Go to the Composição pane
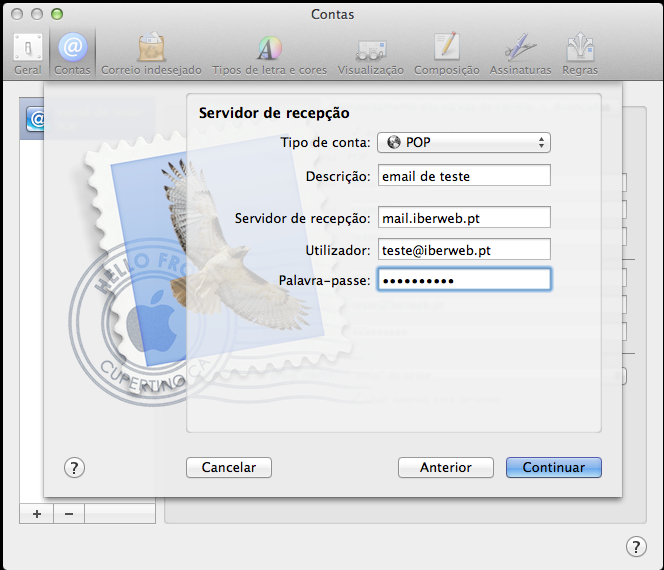Screen dimensions: 664x570 point(446,54)
